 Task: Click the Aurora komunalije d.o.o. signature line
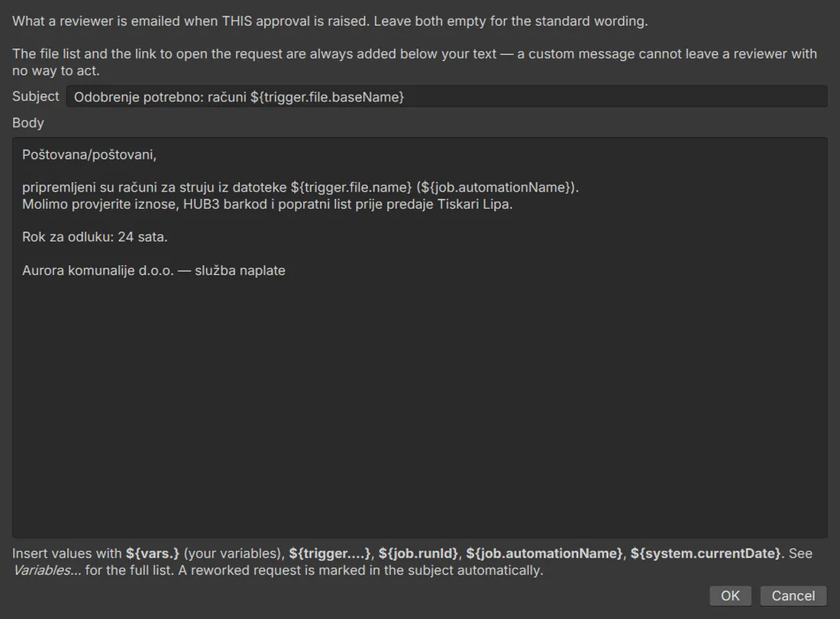(x=153, y=270)
